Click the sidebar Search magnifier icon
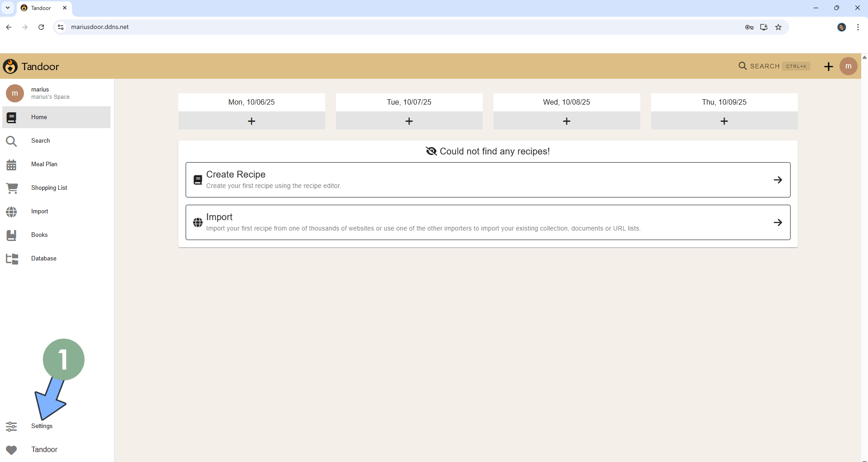868x462 pixels. (x=12, y=141)
